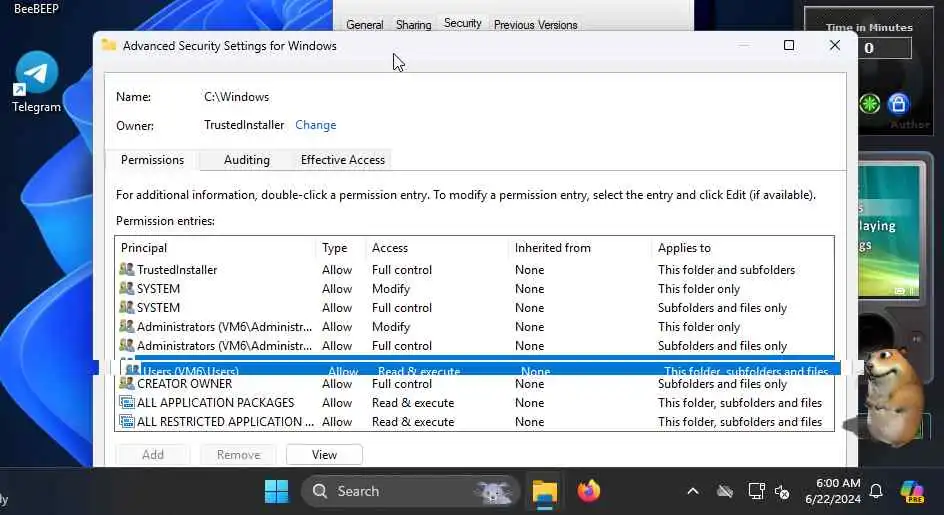Click the ALL APPLICATION PACKAGES icon
Screen dimensions: 944x515
(x=126, y=402)
